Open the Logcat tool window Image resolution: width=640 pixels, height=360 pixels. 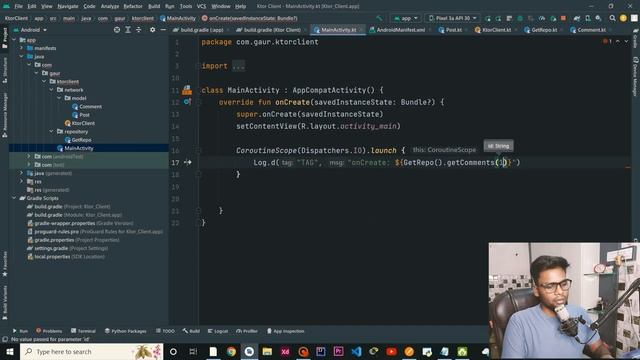tap(218, 331)
